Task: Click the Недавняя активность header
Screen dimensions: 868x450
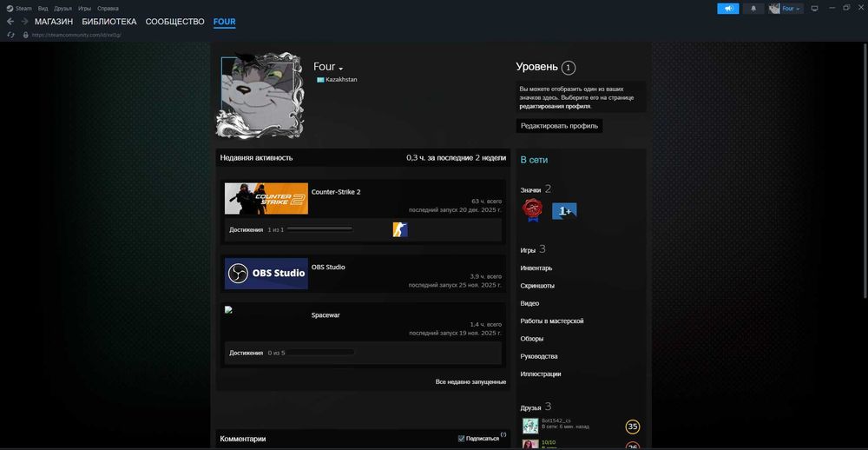Action: pos(256,158)
